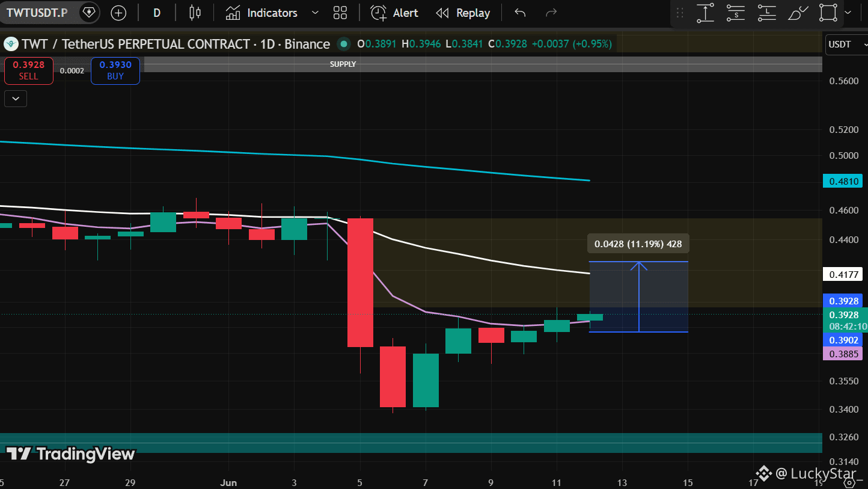The image size is (868, 489).
Task: Click the big green June 7 candle
Action: click(426, 380)
